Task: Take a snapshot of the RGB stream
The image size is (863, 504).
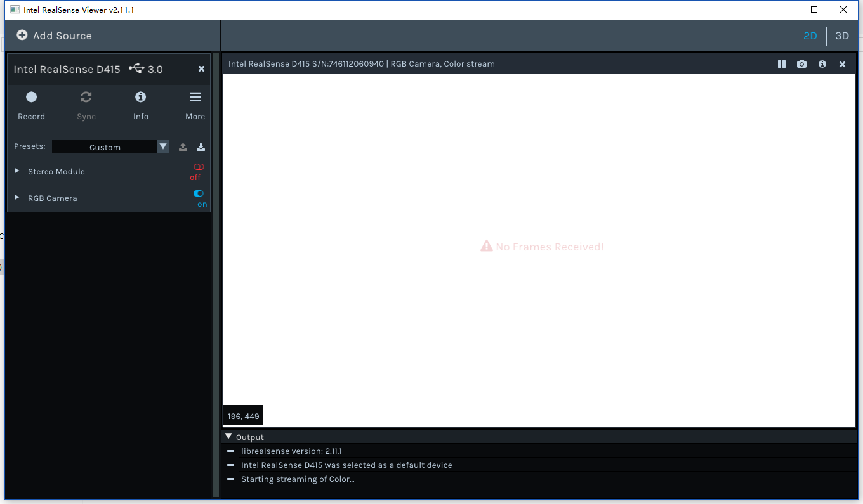Action: (x=801, y=63)
